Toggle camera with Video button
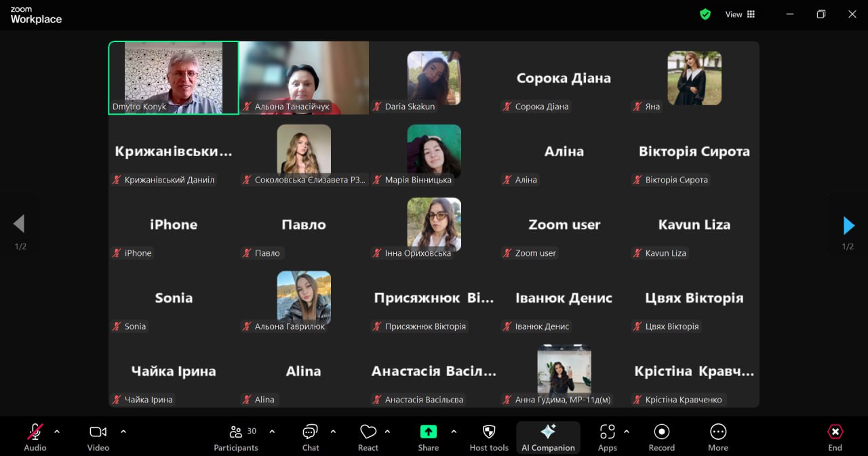Image resolution: width=868 pixels, height=456 pixels. tap(98, 437)
